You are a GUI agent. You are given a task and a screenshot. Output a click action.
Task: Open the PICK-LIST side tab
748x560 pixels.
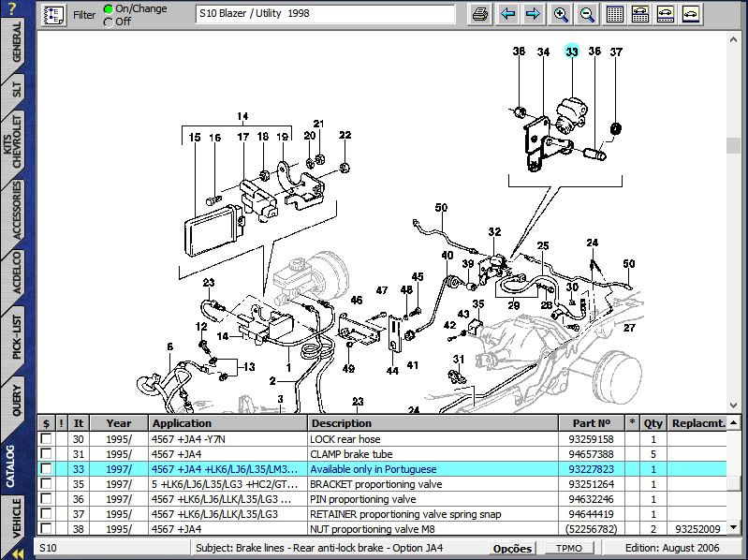[x=17, y=337]
